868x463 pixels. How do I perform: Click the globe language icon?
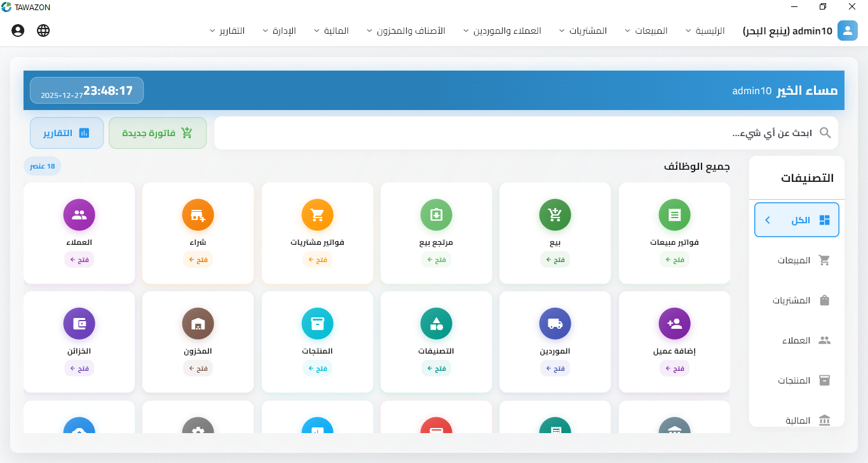43,30
